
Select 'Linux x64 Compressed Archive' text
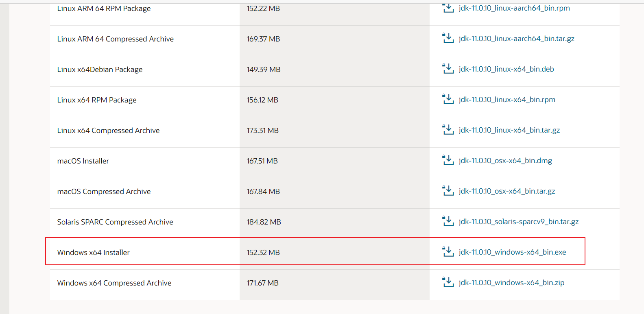coord(108,131)
